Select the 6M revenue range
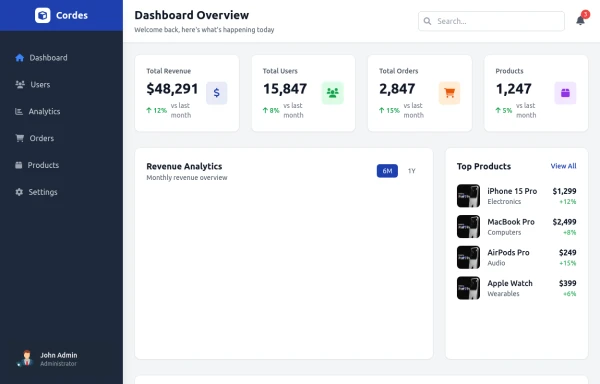Screen dimensions: 600x384 387,171
